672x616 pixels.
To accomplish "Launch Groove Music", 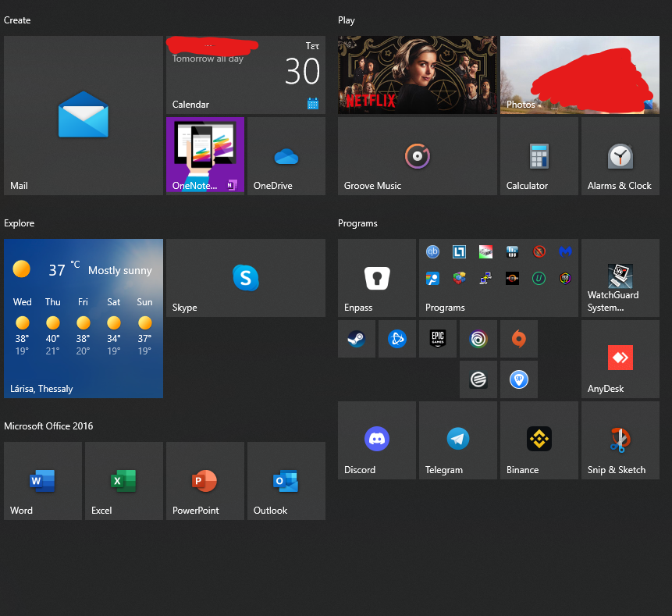I will pos(418,156).
